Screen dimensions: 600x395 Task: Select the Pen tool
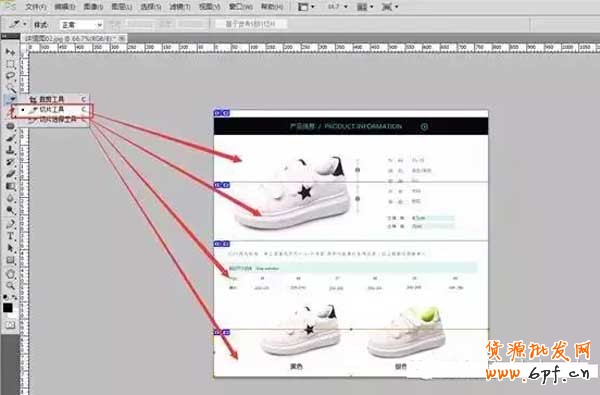[10, 224]
